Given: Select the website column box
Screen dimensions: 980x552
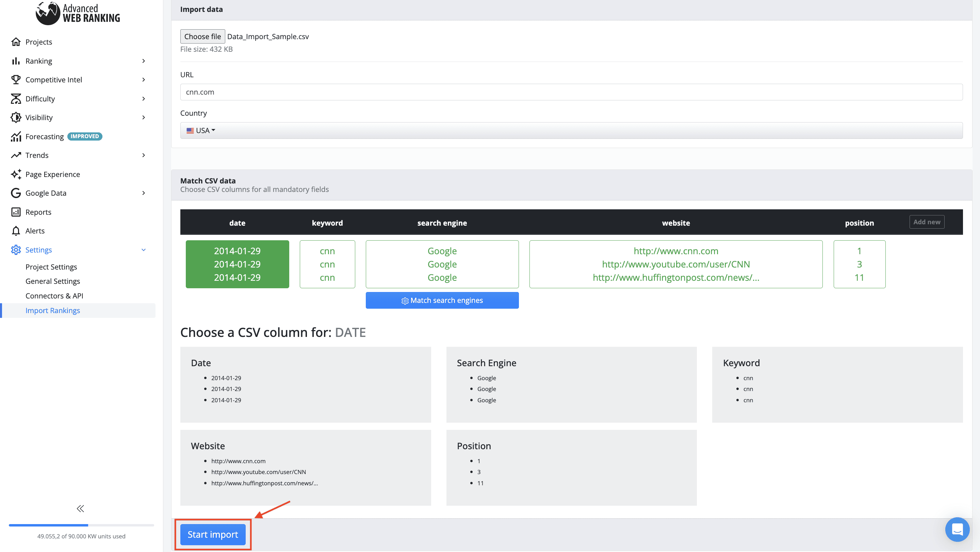Looking at the screenshot, I should [676, 264].
